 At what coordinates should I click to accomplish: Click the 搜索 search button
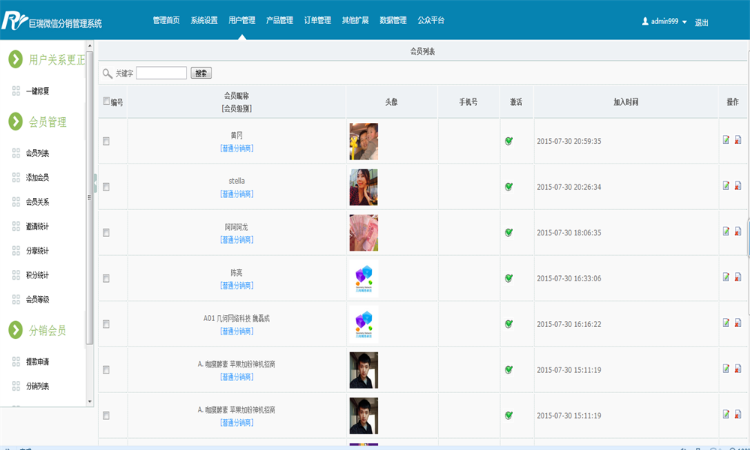coord(201,73)
